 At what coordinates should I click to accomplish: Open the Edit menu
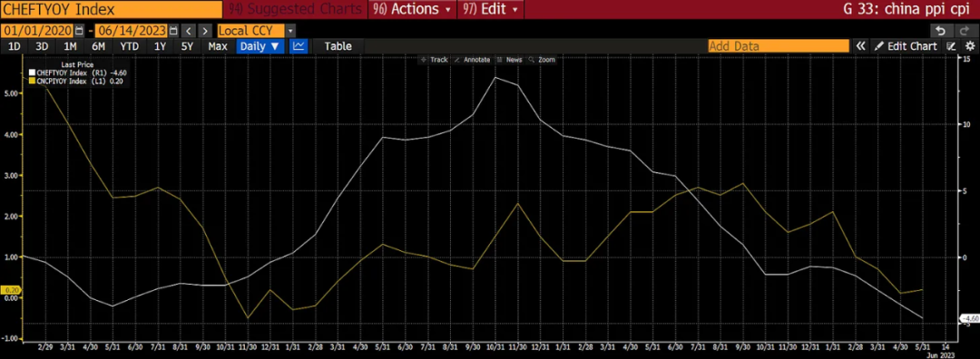point(491,10)
